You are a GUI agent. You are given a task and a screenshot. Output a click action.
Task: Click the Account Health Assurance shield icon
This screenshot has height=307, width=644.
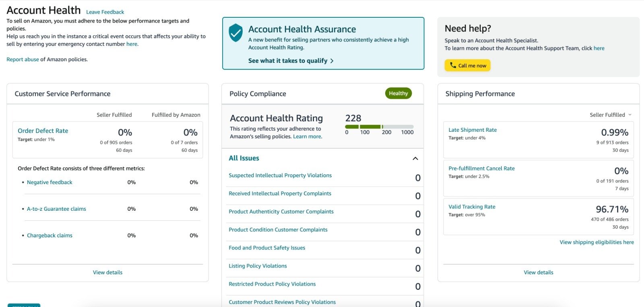point(235,33)
